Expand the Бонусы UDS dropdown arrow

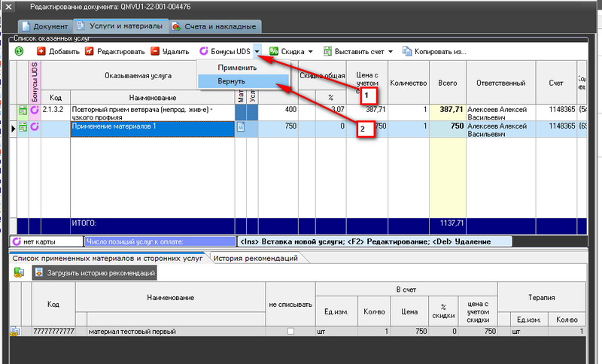tap(257, 52)
